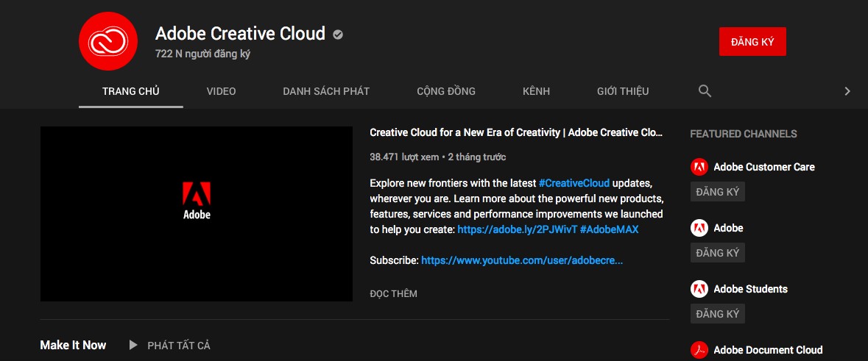The image size is (868, 361).
Task: Play the featured Adobe video thumbnail
Action: pos(197,214)
